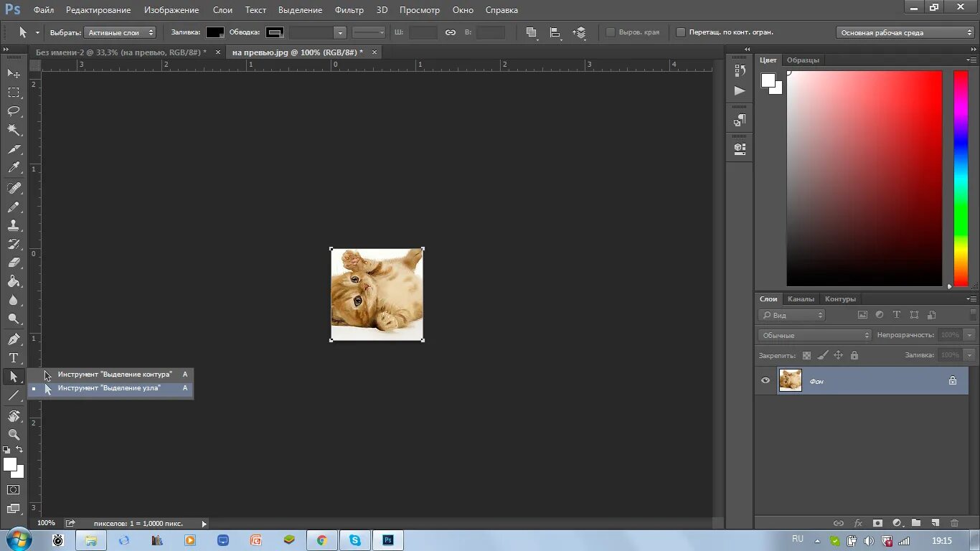Viewport: 980px width, 551px height.
Task: Open the Фильтр menu
Action: tap(349, 10)
